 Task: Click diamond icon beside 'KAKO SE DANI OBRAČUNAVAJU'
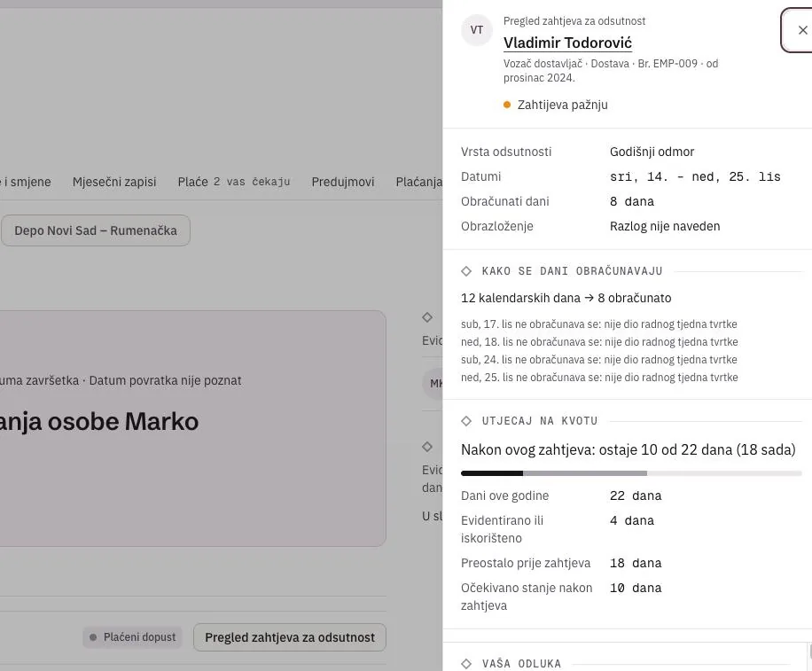[x=466, y=270]
